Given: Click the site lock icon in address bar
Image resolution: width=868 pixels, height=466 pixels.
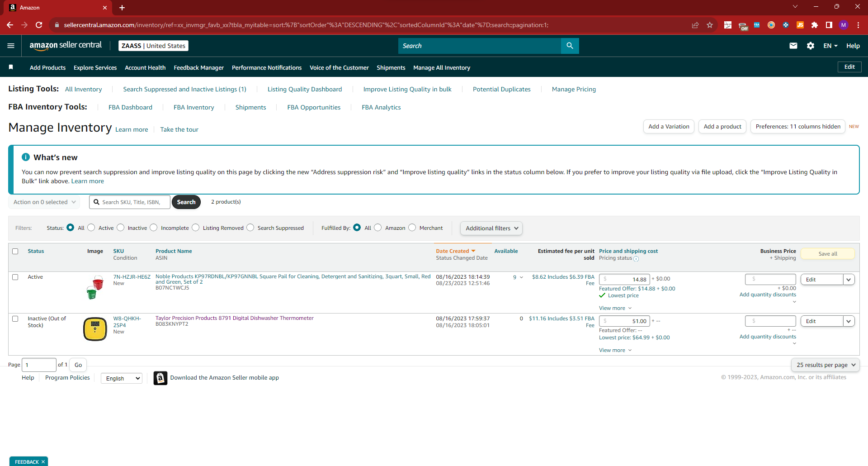Looking at the screenshot, I should (57, 25).
